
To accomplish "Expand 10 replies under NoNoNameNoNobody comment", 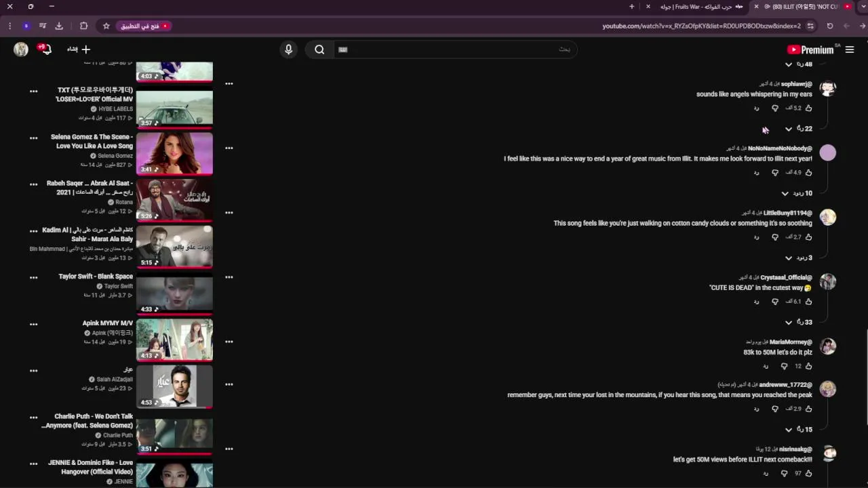I will tap(797, 193).
